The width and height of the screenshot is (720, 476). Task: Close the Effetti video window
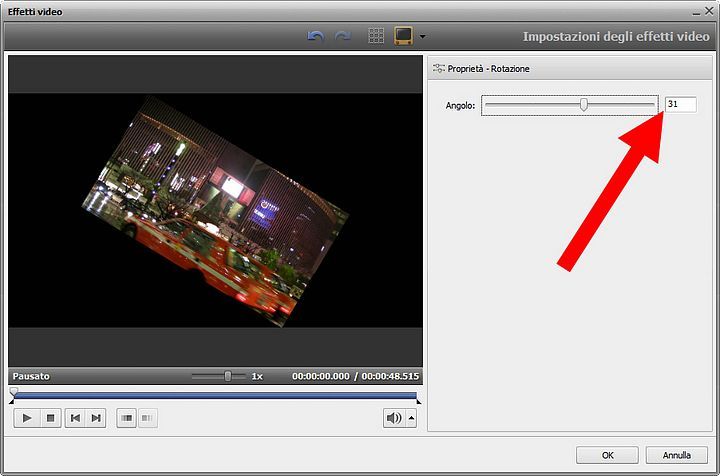[x=709, y=11]
